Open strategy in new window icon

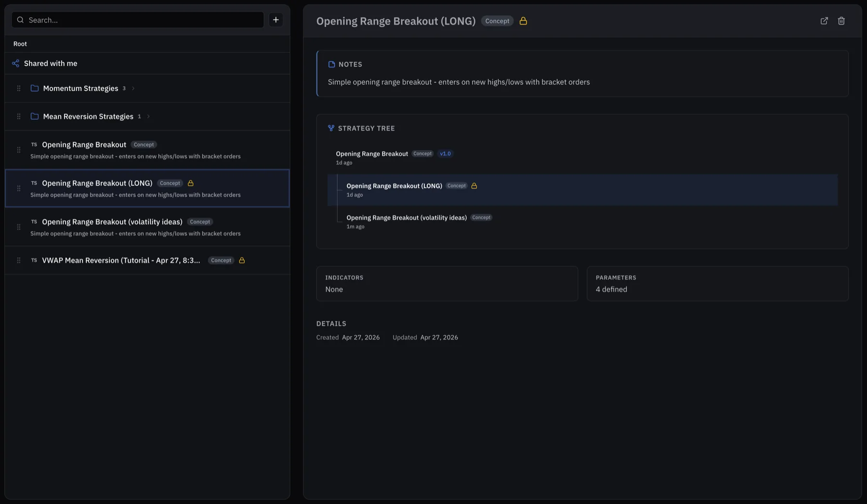[x=824, y=21]
